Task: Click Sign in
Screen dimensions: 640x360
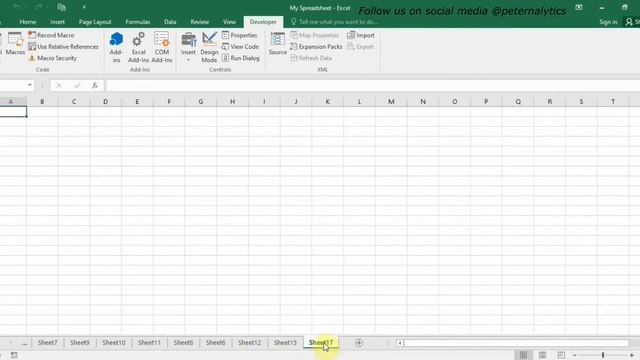Action: (x=608, y=22)
